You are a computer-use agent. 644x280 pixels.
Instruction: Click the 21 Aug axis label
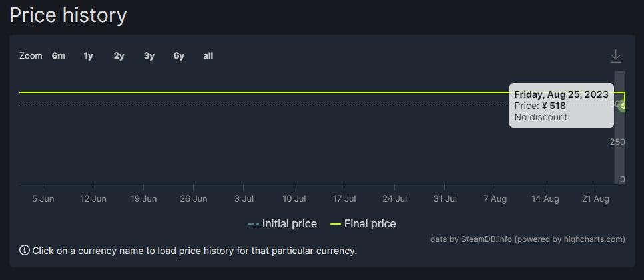[x=595, y=198]
